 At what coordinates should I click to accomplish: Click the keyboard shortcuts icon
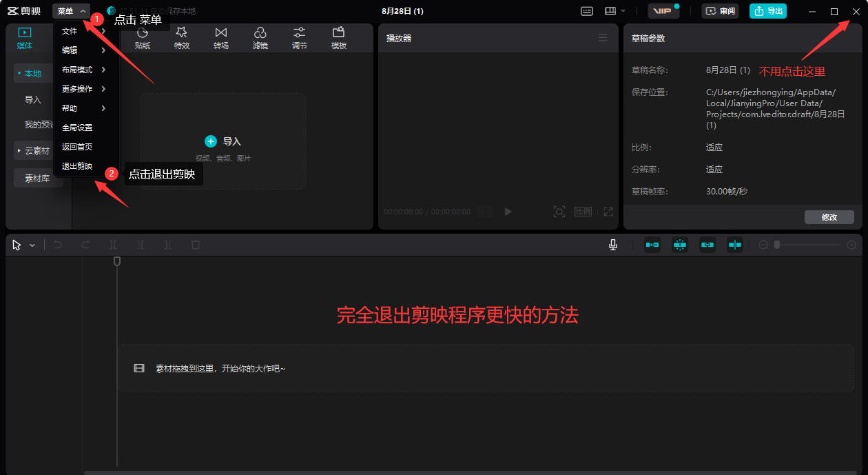(587, 11)
